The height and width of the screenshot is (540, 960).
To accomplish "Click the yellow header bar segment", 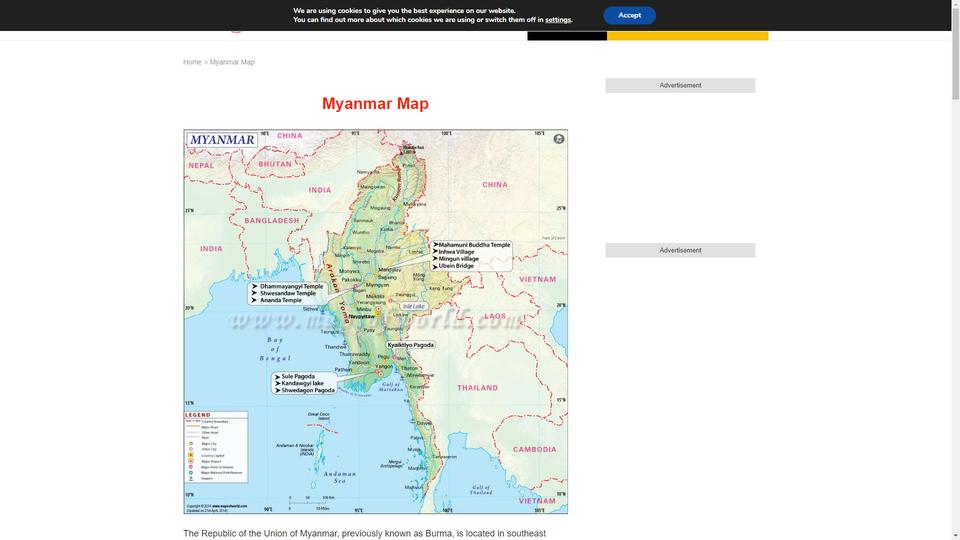I will point(688,36).
